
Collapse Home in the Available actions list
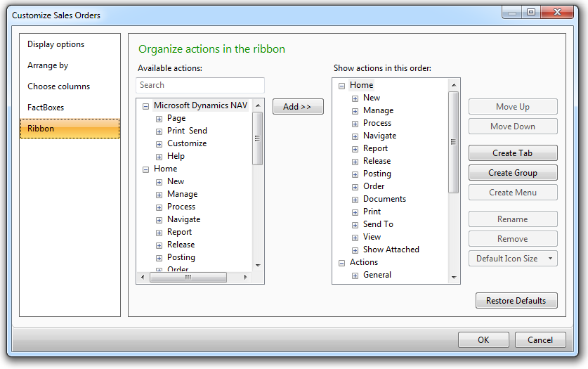(x=145, y=169)
